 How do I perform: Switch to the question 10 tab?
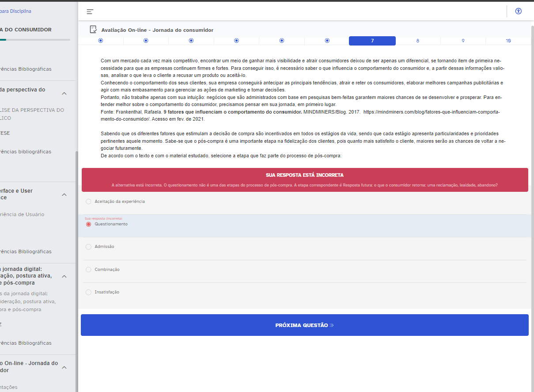(508, 41)
